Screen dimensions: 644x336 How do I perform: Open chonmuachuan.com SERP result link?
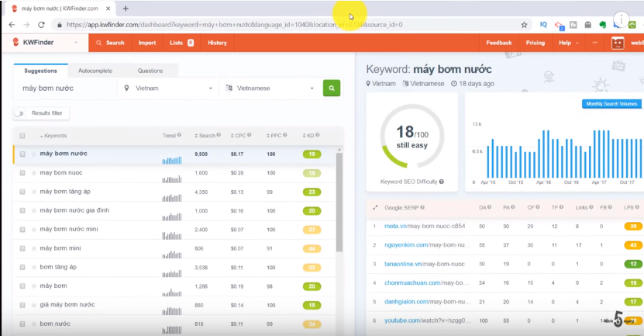point(426,283)
